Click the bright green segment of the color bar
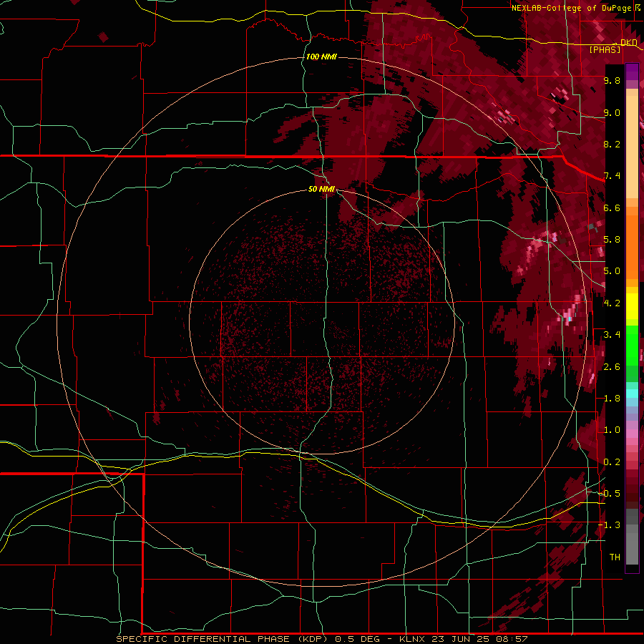Viewport: 644px width, 644px height. click(632, 345)
